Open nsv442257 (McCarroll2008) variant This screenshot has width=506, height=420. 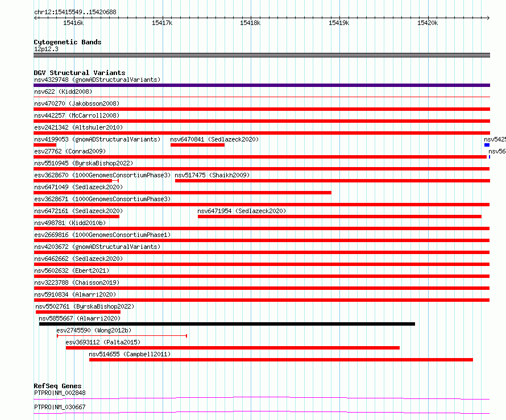pos(77,115)
